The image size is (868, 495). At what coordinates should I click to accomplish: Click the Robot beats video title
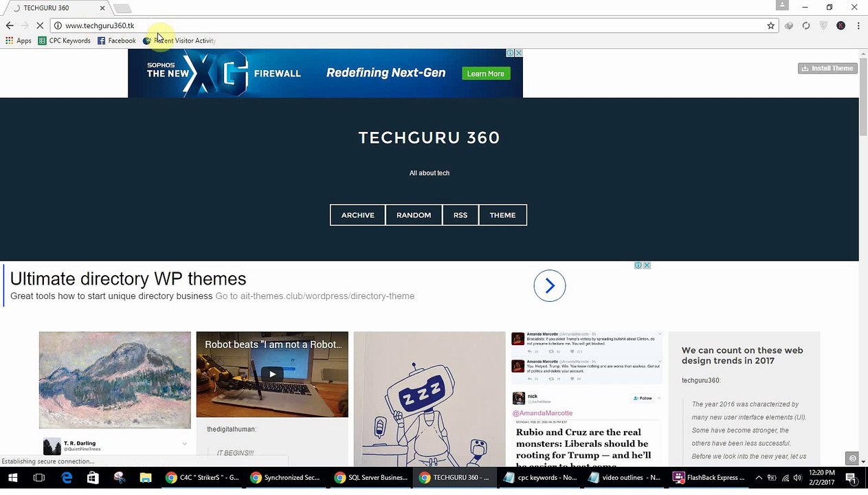click(273, 344)
